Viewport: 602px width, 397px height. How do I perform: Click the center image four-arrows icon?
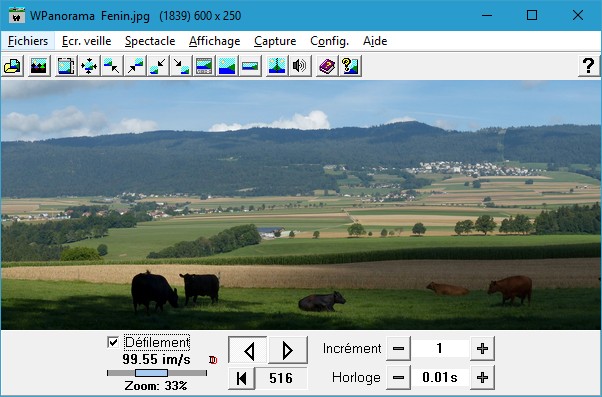tap(89, 66)
